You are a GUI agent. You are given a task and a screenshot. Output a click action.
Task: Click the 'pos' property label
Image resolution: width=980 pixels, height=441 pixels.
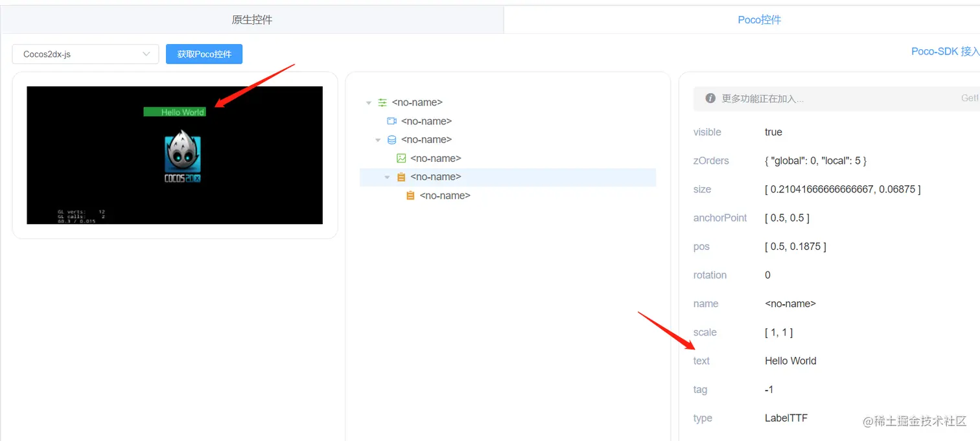[x=701, y=247]
